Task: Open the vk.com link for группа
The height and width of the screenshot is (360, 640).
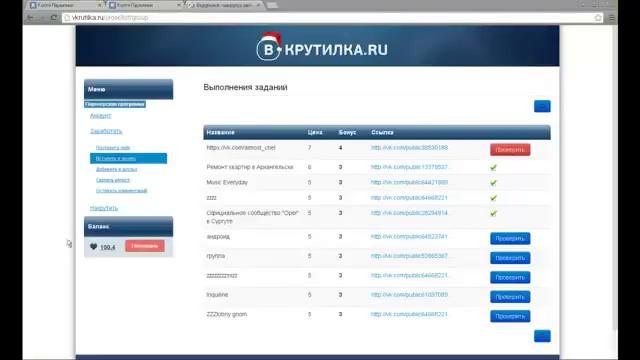Action: click(409, 256)
